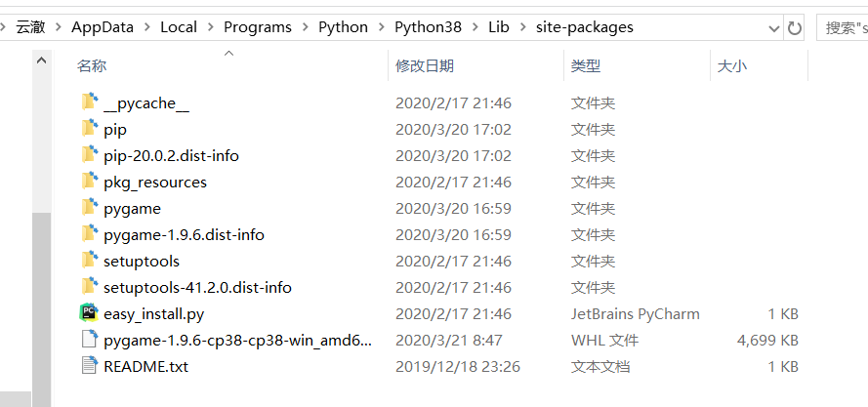Image resolution: width=868 pixels, height=407 pixels.
Task: Expand the chevron after 云澈 in path
Action: pos(59,27)
